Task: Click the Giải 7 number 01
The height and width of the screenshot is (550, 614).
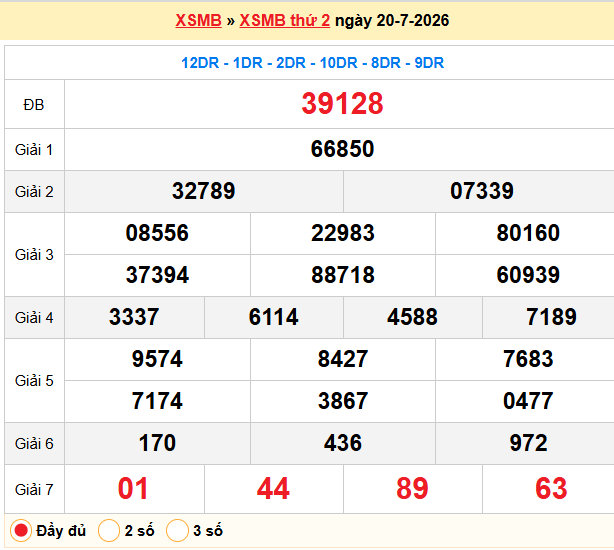Action: point(133,489)
